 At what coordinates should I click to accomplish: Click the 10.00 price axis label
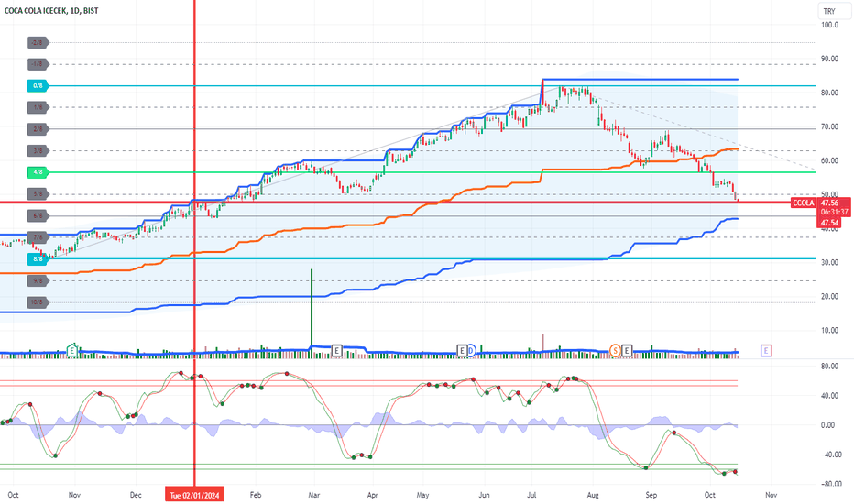point(830,330)
